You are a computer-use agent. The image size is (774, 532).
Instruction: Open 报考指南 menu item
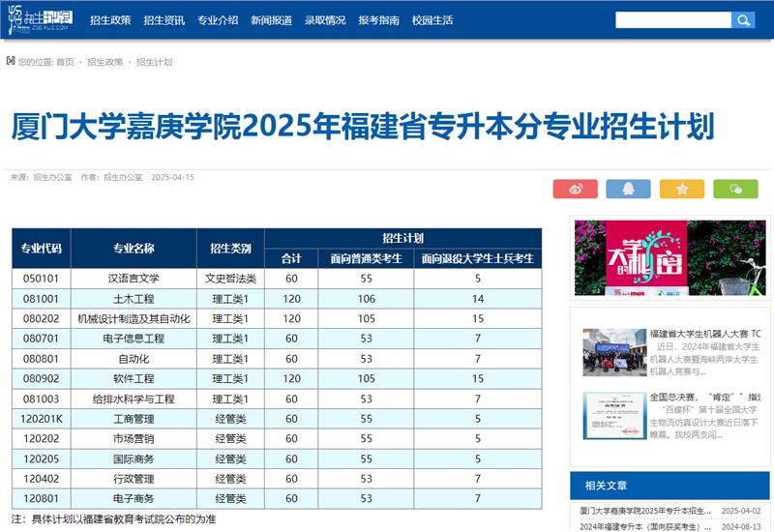[x=378, y=20]
